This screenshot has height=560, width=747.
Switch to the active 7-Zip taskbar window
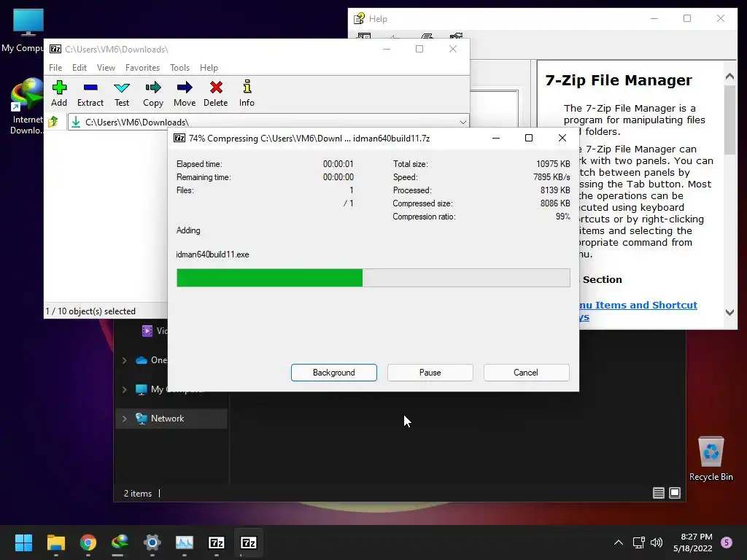249,542
